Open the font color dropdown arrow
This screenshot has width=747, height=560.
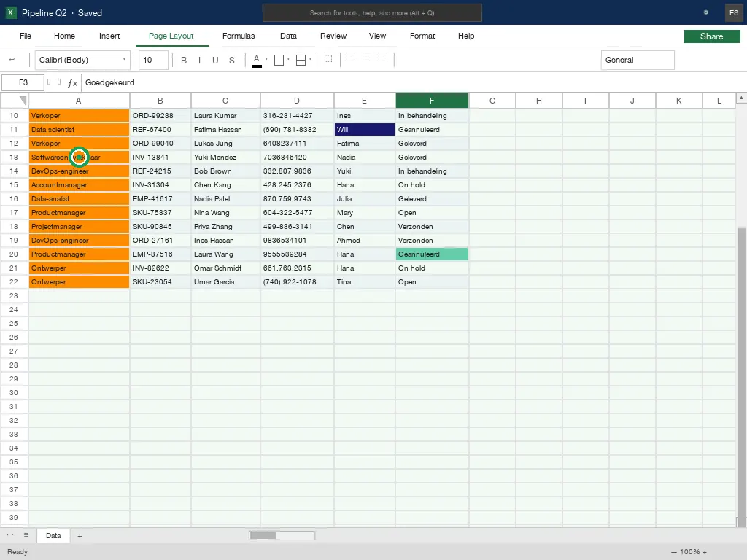266,60
